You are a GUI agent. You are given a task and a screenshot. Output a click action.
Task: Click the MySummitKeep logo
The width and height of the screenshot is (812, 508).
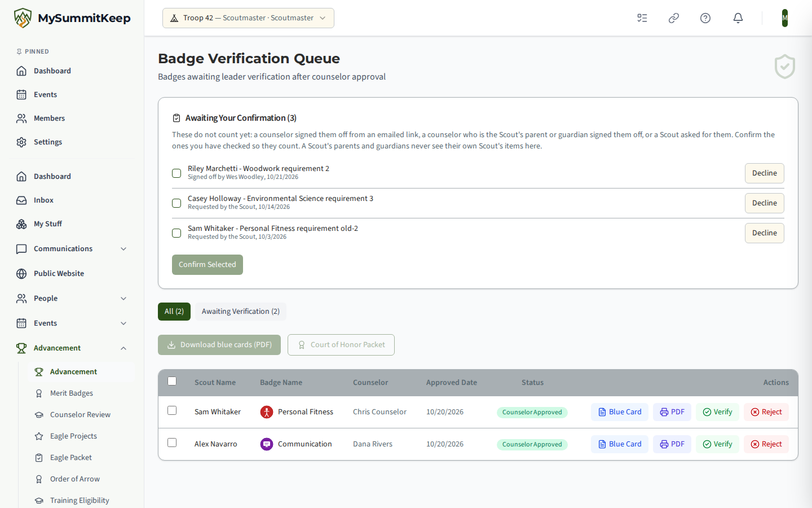72,18
